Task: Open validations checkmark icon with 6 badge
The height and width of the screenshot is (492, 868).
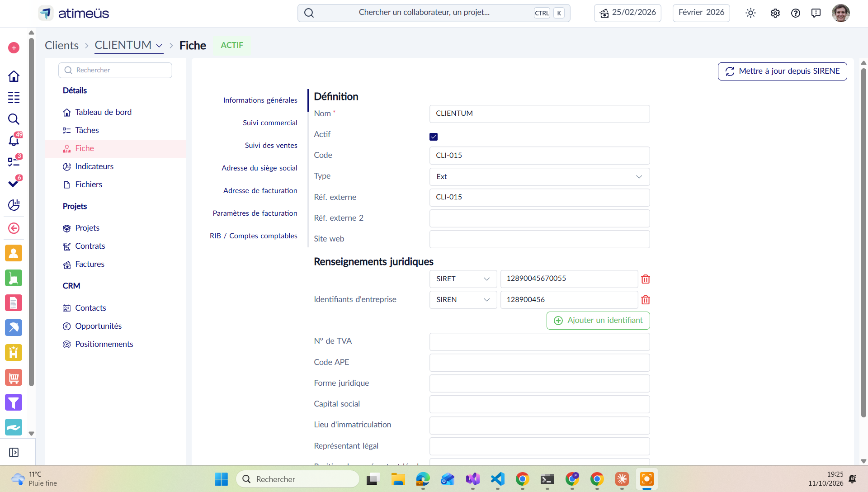Action: pos(14,183)
